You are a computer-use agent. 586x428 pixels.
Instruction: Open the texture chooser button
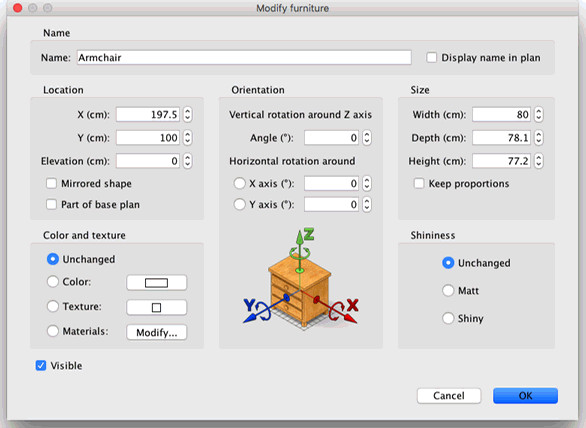click(x=157, y=307)
